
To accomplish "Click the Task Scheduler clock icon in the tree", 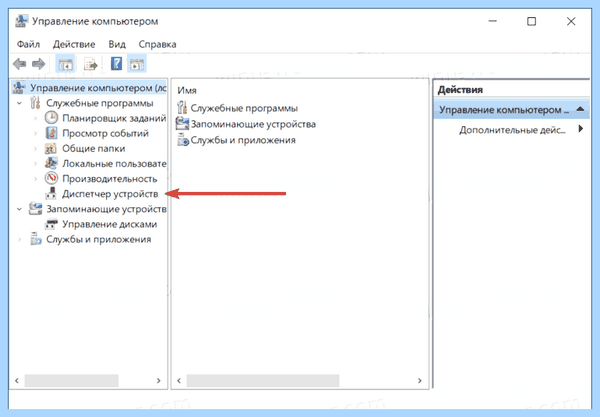I will (51, 118).
